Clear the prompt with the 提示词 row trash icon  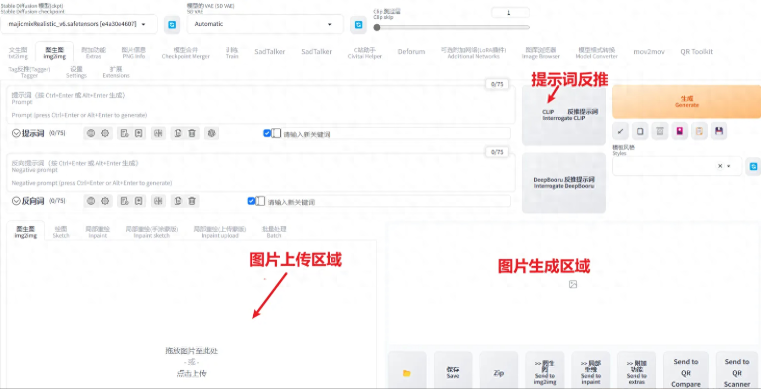coord(192,133)
